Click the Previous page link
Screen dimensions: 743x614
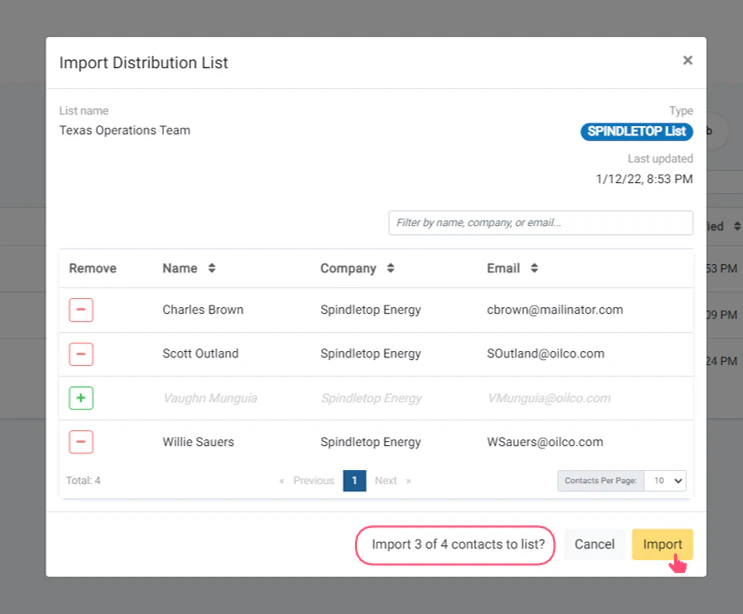(x=307, y=480)
